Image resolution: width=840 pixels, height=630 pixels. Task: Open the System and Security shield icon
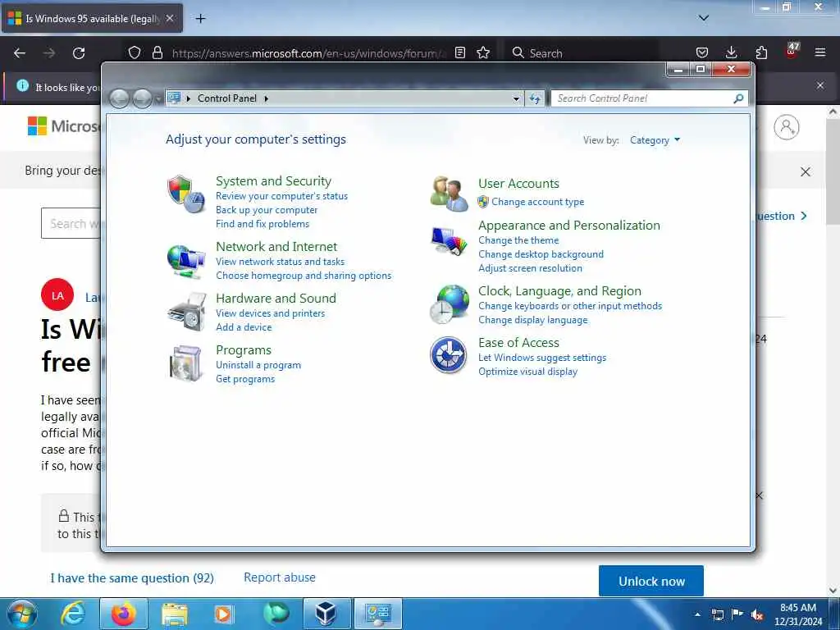point(186,194)
